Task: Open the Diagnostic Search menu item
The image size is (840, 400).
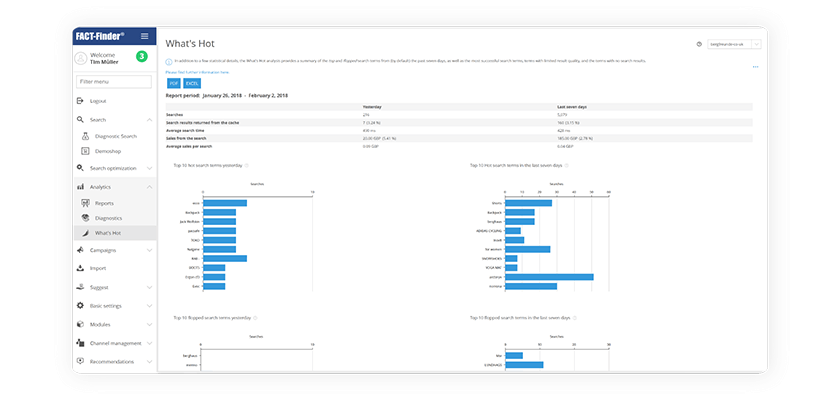Action: click(115, 137)
